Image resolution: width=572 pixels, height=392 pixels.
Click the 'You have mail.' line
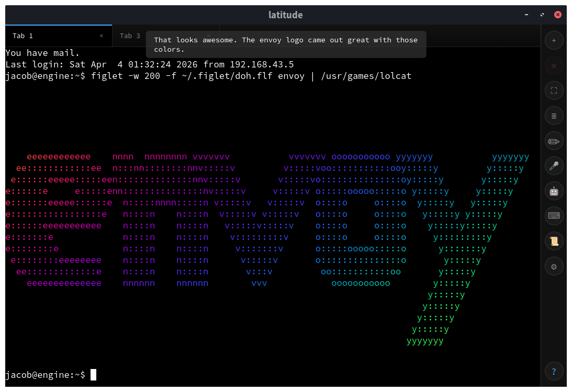[42, 53]
